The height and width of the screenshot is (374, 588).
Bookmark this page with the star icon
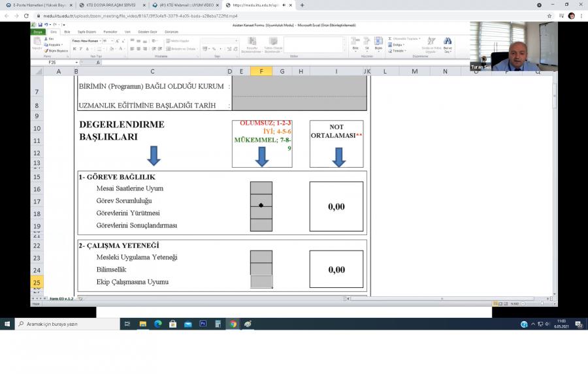[549, 16]
